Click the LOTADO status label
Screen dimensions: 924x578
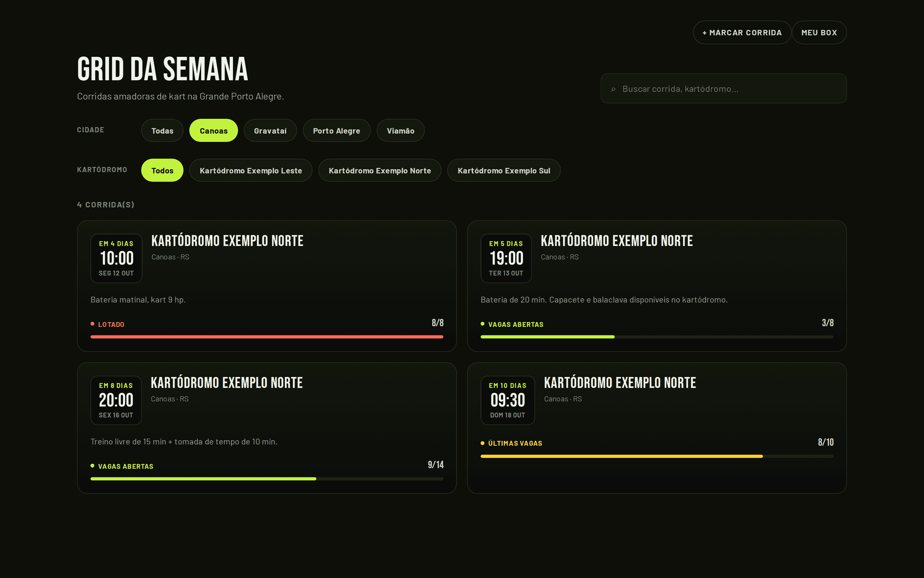click(x=111, y=325)
